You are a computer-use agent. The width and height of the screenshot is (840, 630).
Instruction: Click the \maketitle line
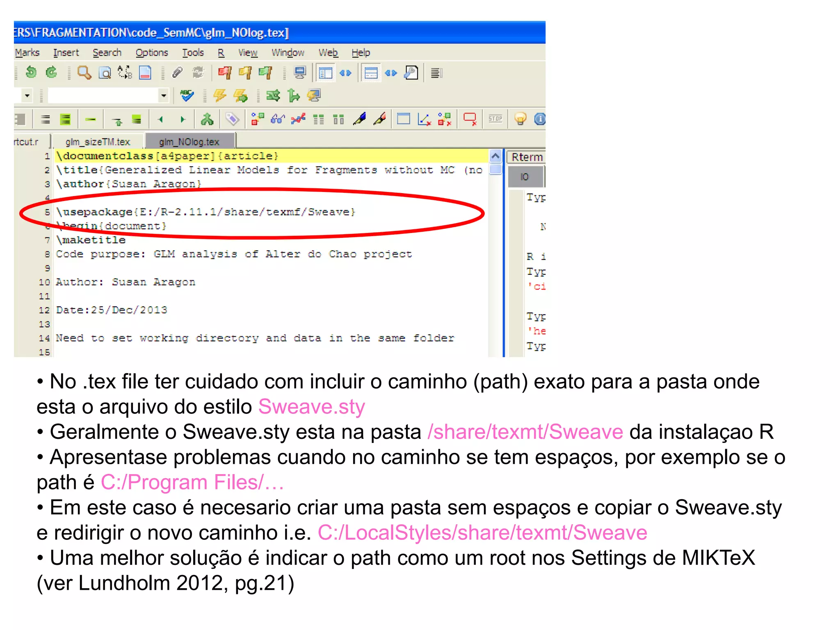pos(91,240)
